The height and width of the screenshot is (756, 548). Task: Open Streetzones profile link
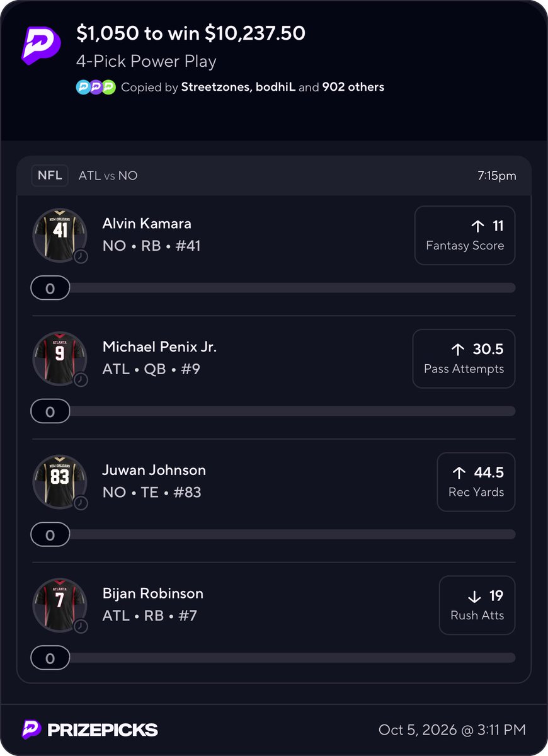coord(217,87)
